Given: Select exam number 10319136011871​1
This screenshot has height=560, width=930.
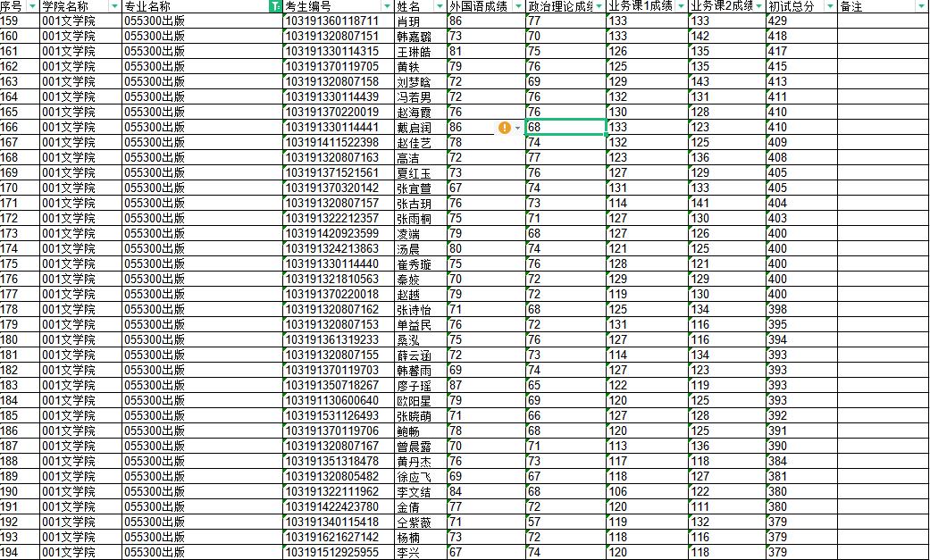Looking at the screenshot, I should pos(339,21).
